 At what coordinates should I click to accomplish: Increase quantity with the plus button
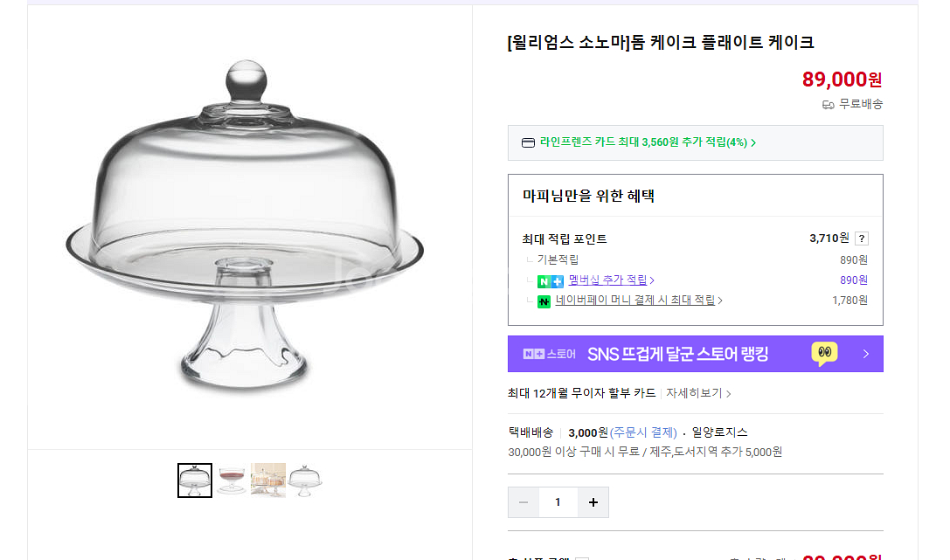click(x=593, y=502)
